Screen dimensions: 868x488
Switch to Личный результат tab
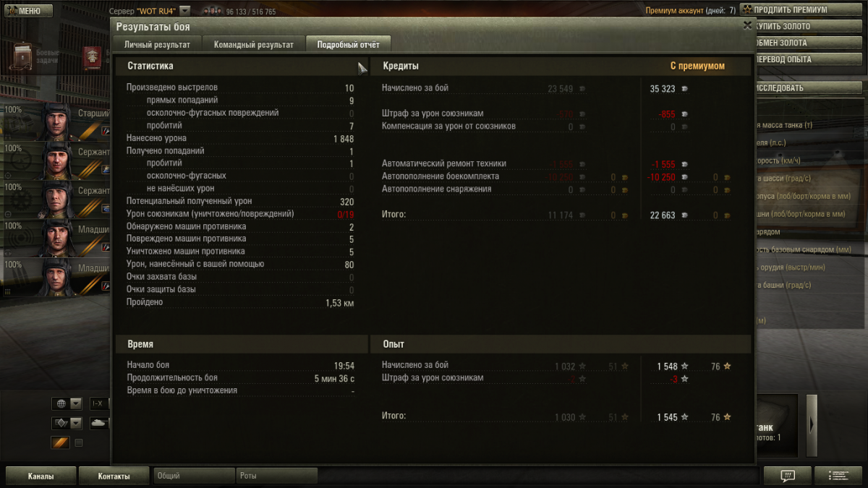click(x=157, y=44)
